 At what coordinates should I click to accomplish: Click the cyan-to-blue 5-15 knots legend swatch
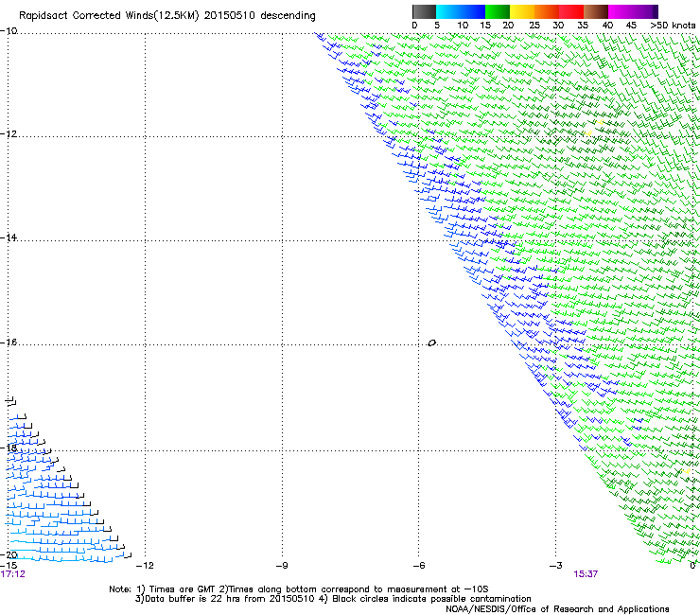pyautogui.click(x=461, y=11)
